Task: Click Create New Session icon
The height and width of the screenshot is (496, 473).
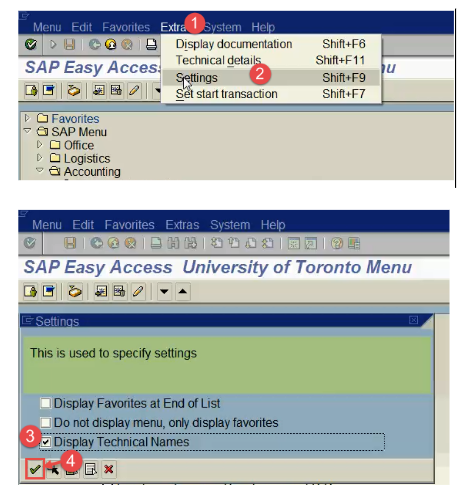Action: click(294, 243)
